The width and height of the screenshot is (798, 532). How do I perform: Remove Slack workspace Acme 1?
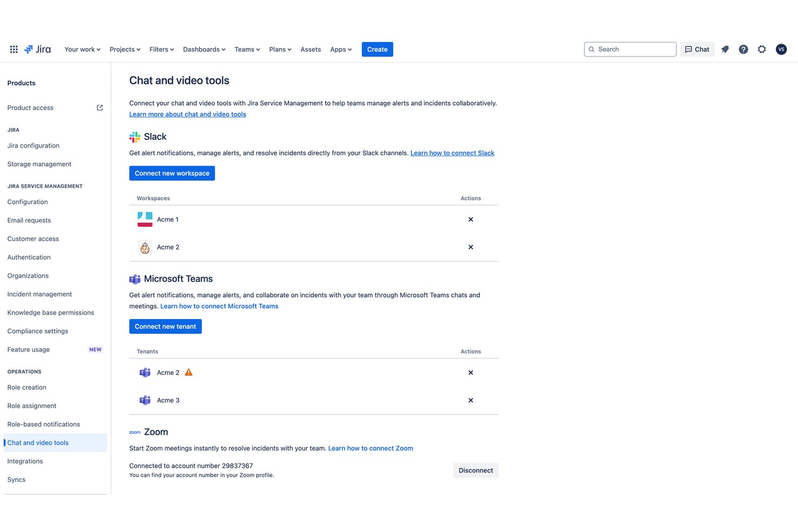click(x=471, y=219)
